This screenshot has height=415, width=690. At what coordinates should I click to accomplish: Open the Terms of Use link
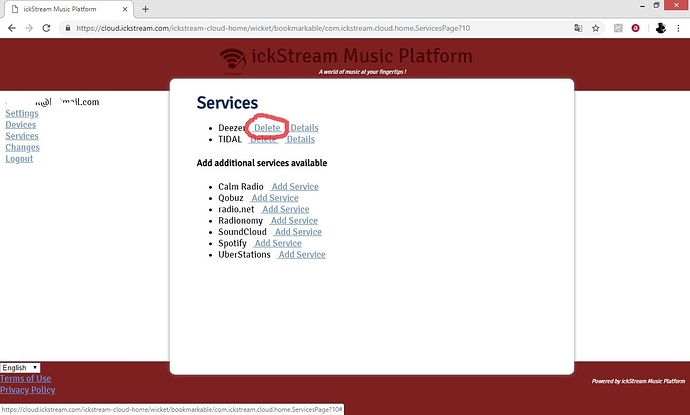pyautogui.click(x=26, y=378)
